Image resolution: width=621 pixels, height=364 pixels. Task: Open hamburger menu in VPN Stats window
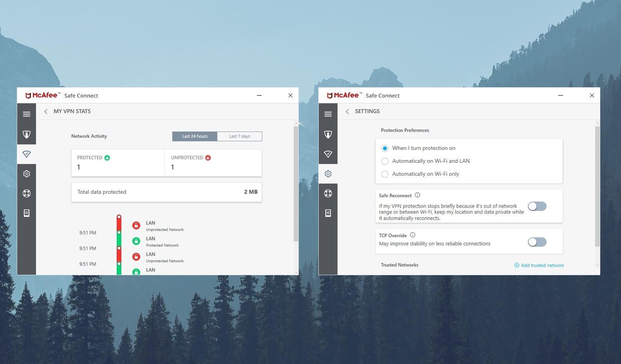point(27,114)
